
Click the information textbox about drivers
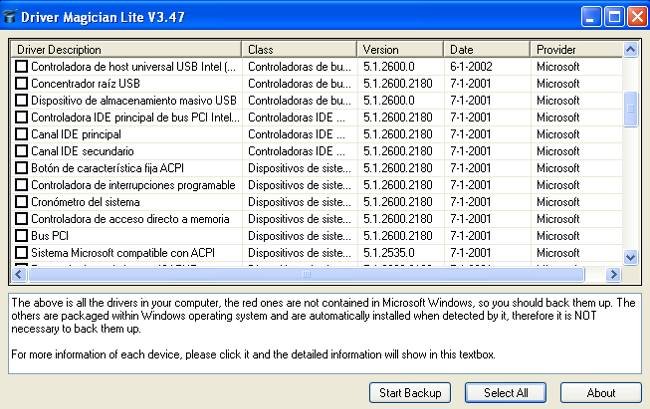pyautogui.click(x=325, y=334)
